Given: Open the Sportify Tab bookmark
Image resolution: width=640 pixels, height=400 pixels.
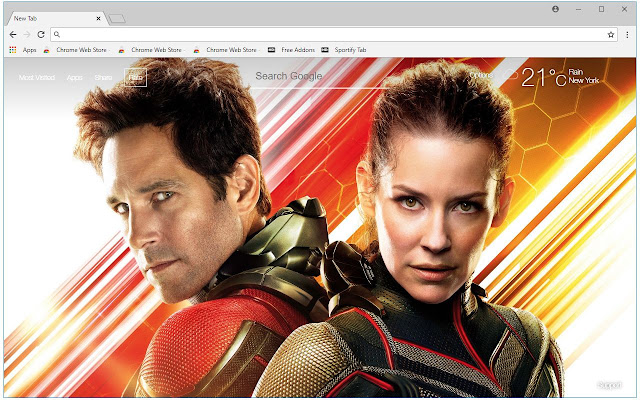Looking at the screenshot, I should 344,50.
